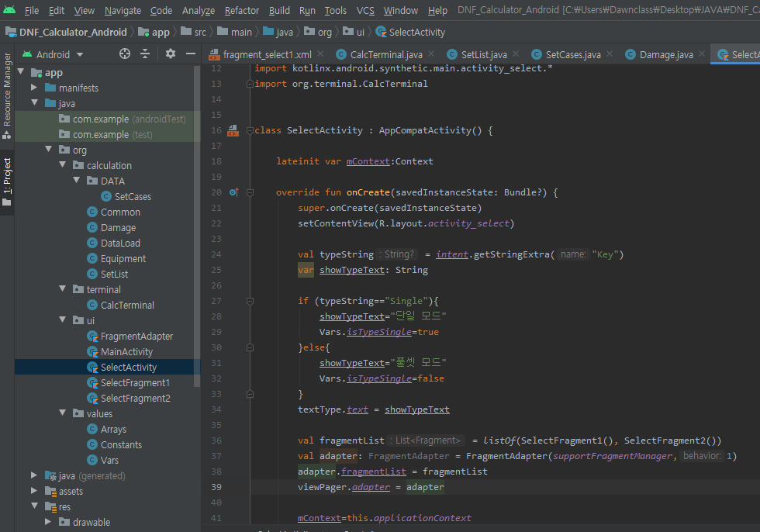
Task: Select SelectFragment2 file in project tree
Action: click(x=129, y=398)
